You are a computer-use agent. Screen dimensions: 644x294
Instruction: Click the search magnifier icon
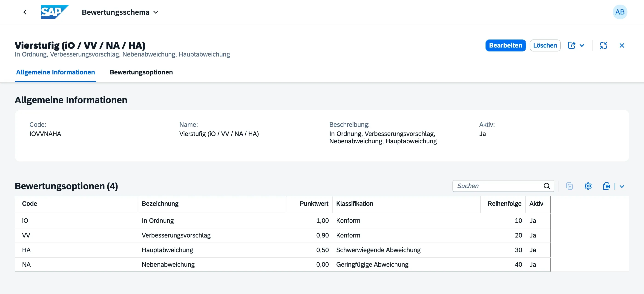pos(547,186)
